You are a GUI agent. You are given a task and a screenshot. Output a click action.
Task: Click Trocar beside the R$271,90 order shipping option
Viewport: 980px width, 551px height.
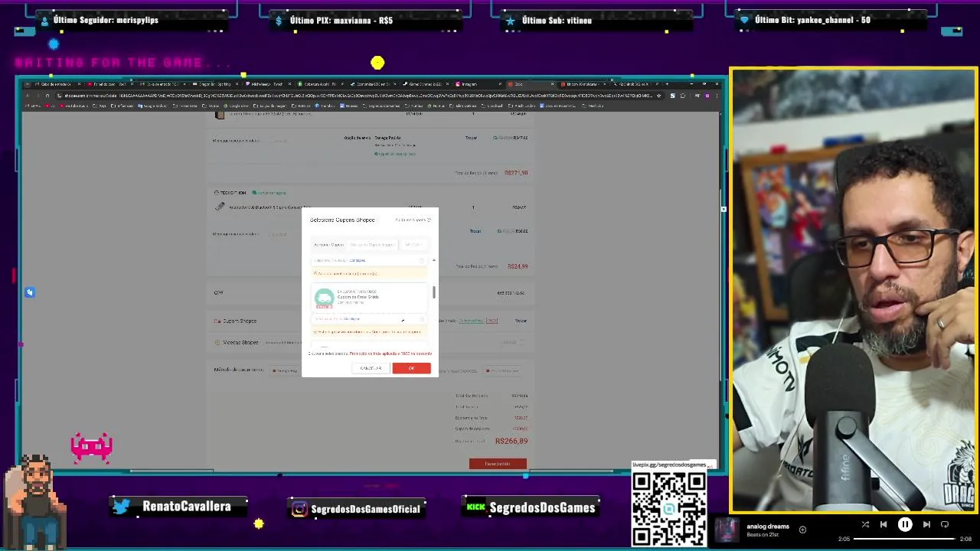pyautogui.click(x=471, y=138)
